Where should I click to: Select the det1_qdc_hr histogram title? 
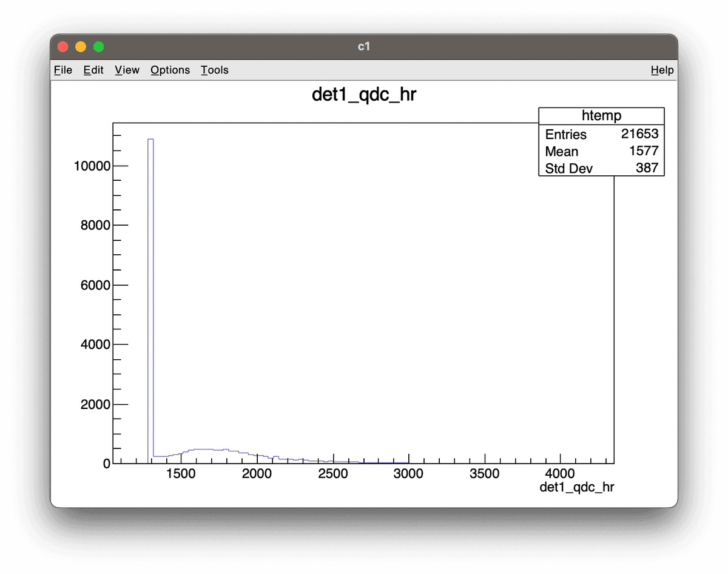click(x=364, y=95)
